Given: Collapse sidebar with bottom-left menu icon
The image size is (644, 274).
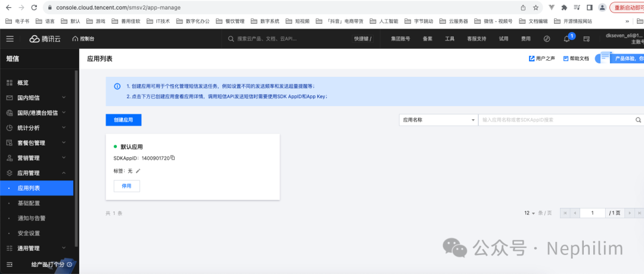Looking at the screenshot, I should (10, 264).
